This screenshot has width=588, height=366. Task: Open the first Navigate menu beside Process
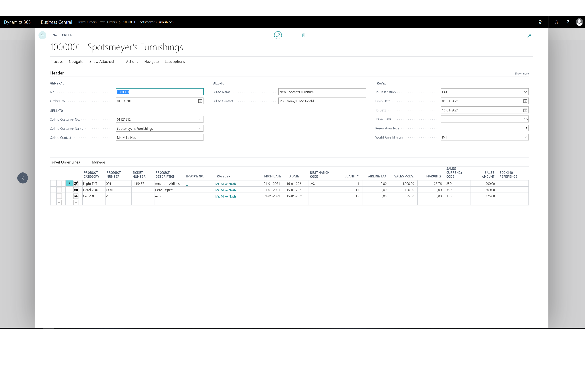pos(76,62)
